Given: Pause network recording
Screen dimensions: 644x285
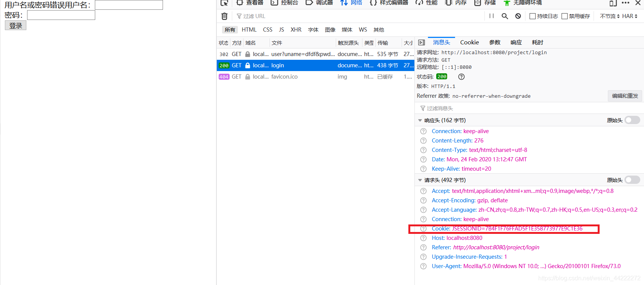Looking at the screenshot, I should pos(492,16).
